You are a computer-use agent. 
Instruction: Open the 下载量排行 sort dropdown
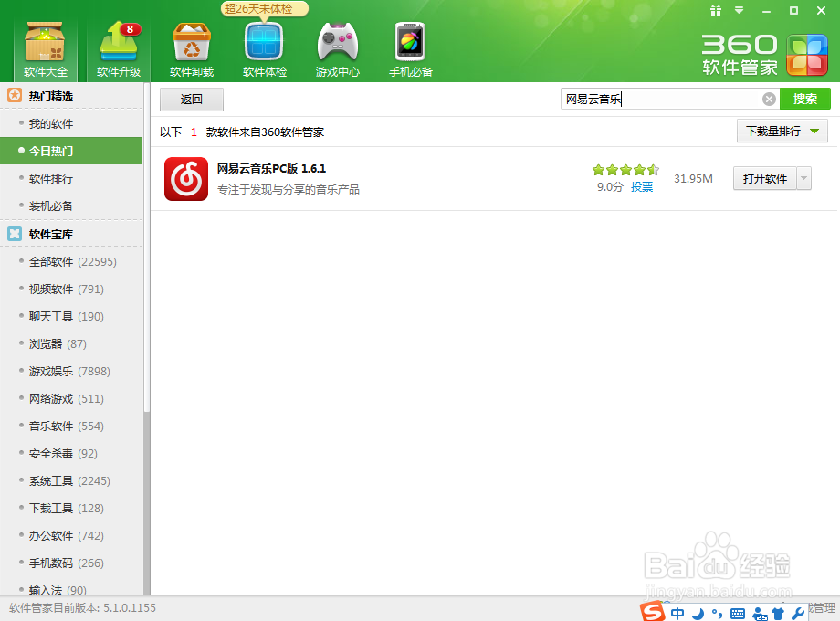coord(782,132)
